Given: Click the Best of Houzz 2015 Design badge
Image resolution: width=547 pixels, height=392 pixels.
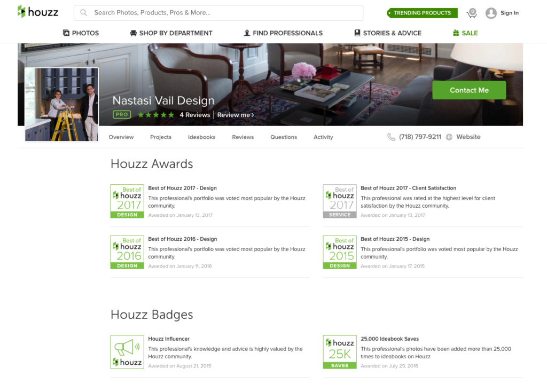Looking at the screenshot, I should (340, 252).
